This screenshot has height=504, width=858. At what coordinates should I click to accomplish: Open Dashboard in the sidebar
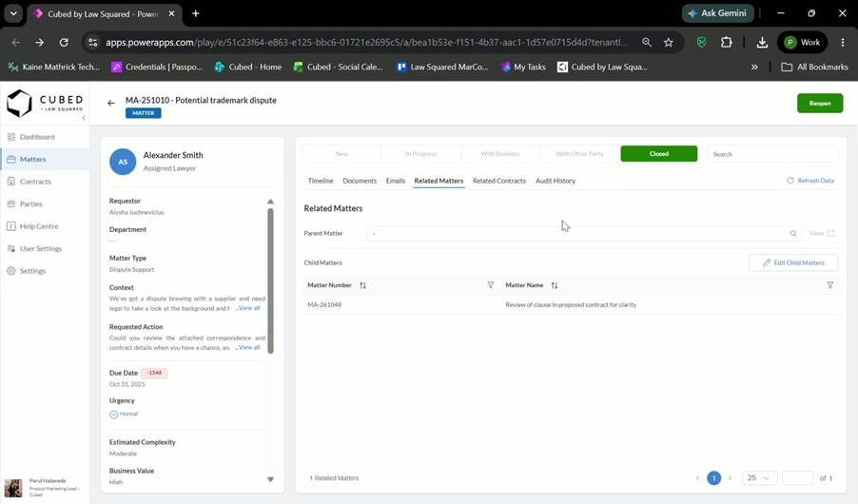(x=37, y=137)
